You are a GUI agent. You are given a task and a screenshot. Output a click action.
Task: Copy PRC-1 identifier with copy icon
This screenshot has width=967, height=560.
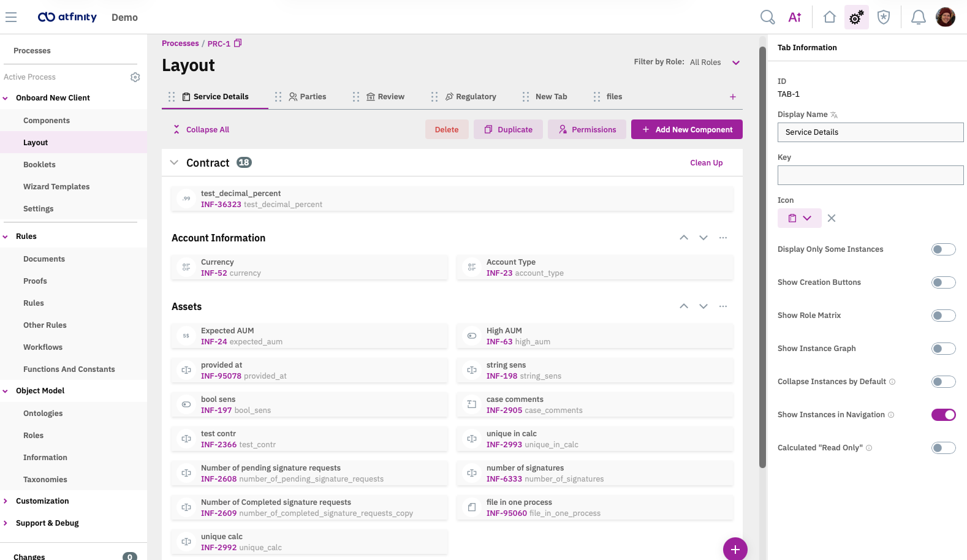(x=238, y=43)
